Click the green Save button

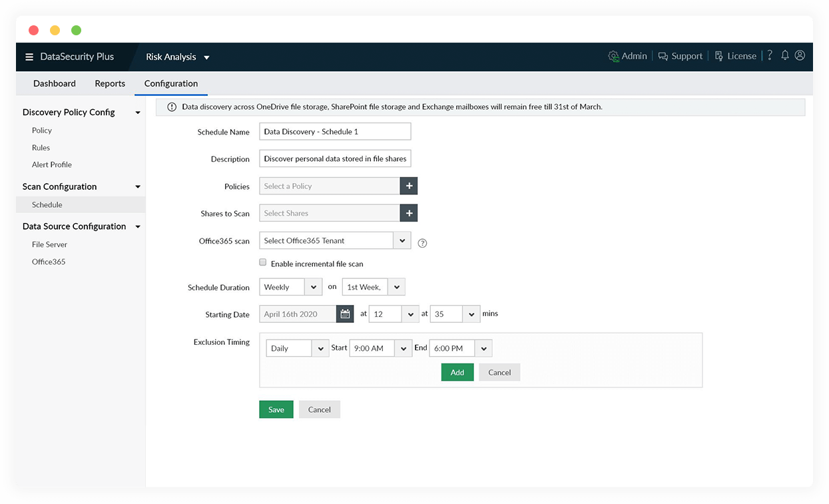(x=276, y=409)
